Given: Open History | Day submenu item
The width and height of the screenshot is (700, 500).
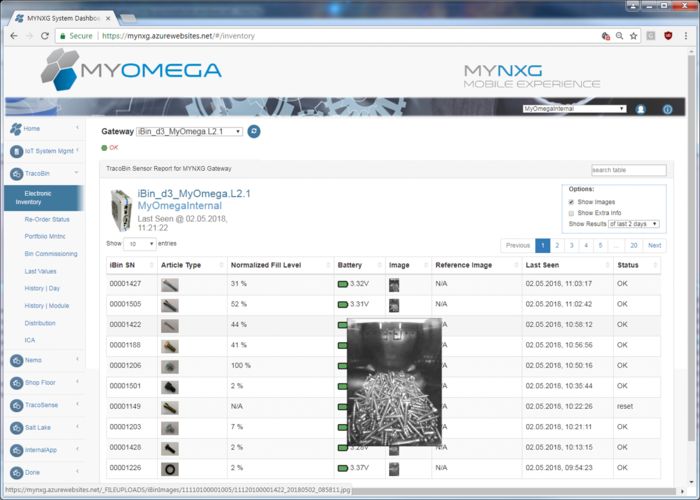Looking at the screenshot, I should 42,288.
